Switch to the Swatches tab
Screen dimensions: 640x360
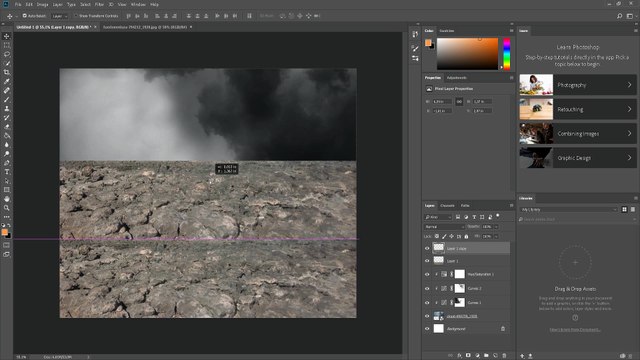tap(447, 31)
